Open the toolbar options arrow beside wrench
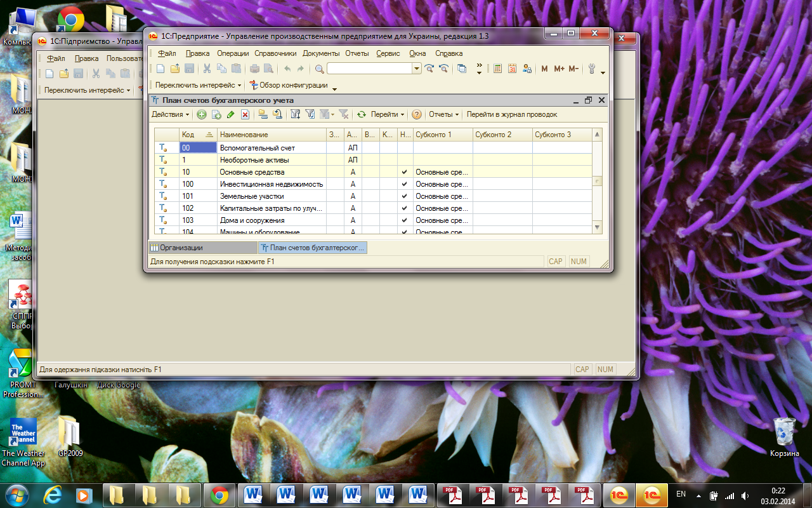Viewport: 812px width, 508px height. [x=603, y=72]
